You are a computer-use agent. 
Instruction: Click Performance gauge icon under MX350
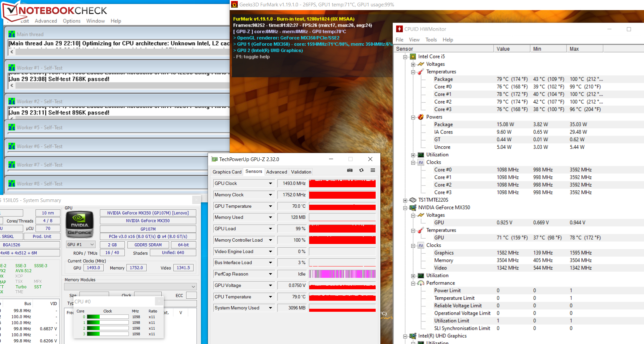[x=421, y=283]
